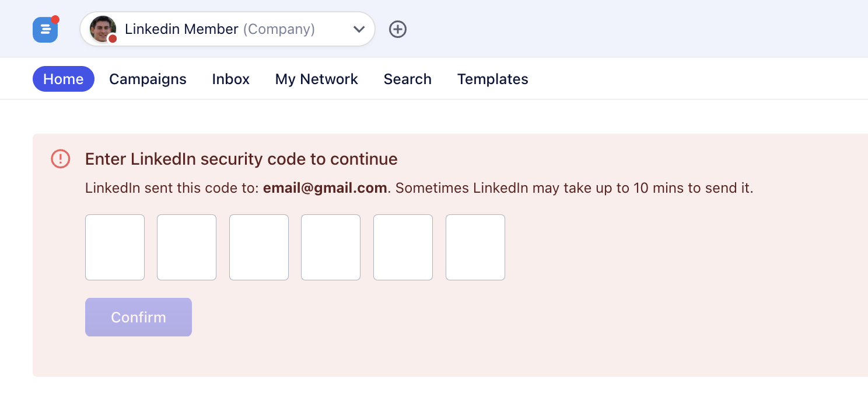868x396 pixels.
Task: Select the sixth security code digit box
Action: [x=475, y=247]
